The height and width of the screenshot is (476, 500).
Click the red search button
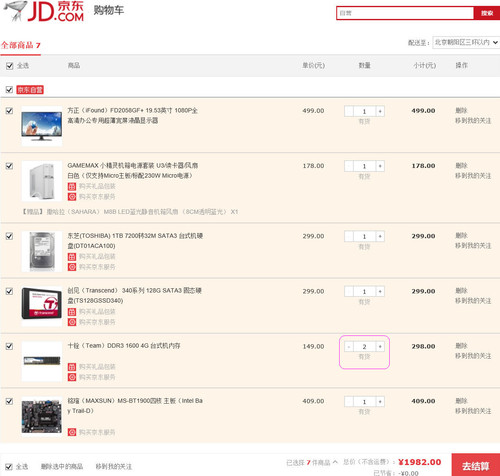point(487,13)
